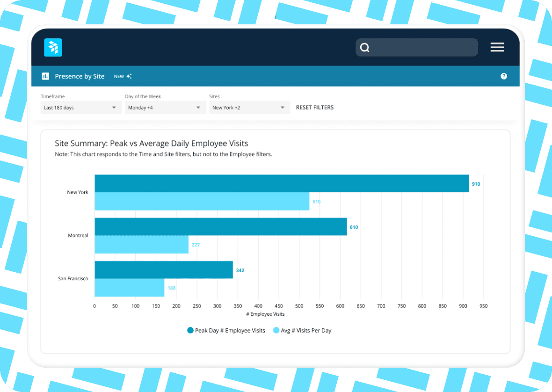
Task: Select the dark 910 bar for New York
Action: pyautogui.click(x=281, y=183)
